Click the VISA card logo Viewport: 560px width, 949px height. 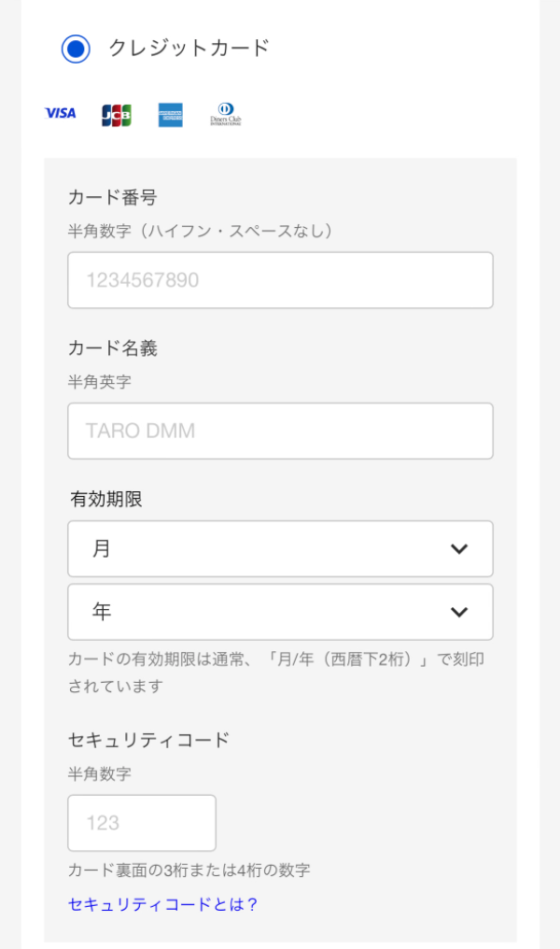(x=61, y=113)
